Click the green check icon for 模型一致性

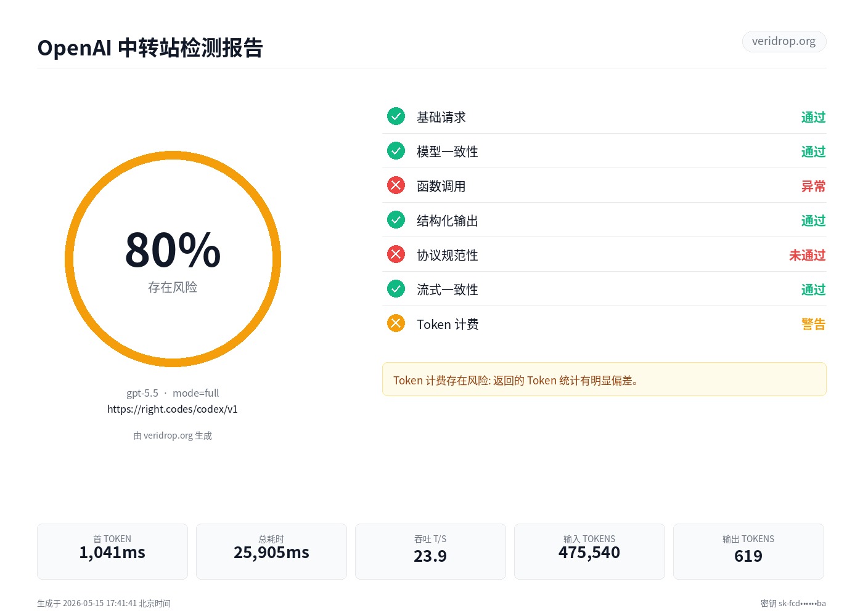(396, 150)
